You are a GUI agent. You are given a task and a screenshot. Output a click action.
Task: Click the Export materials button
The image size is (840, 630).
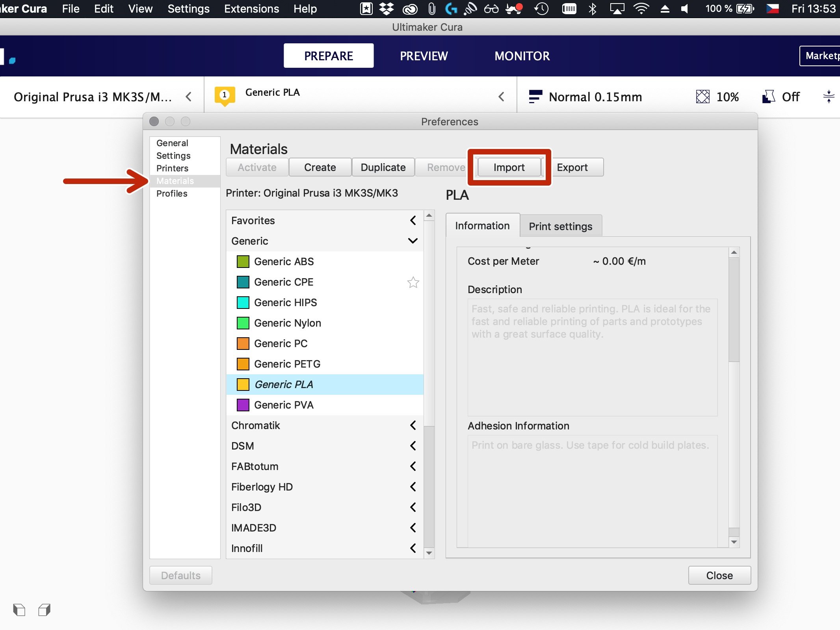click(x=572, y=167)
